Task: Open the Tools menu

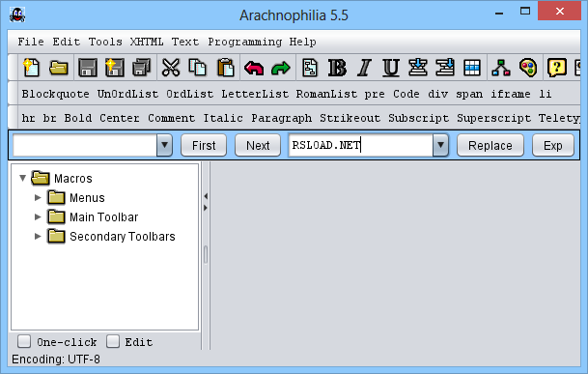Action: click(x=105, y=42)
